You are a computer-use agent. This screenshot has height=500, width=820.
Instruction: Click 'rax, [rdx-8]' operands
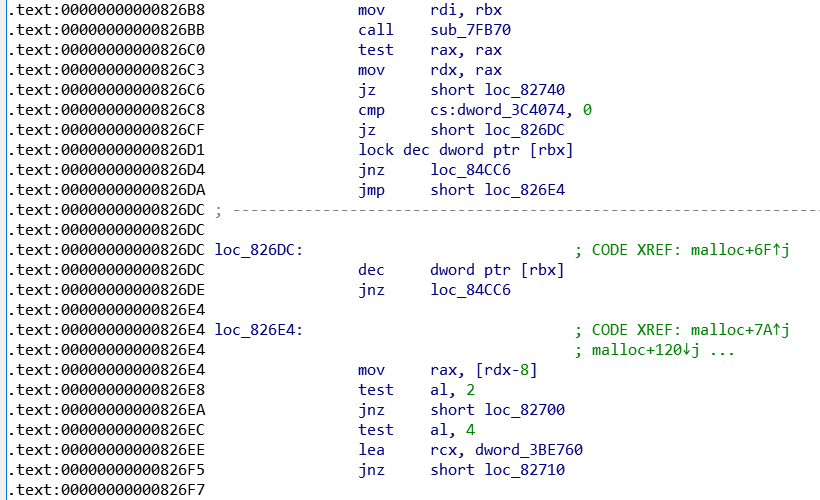click(484, 370)
